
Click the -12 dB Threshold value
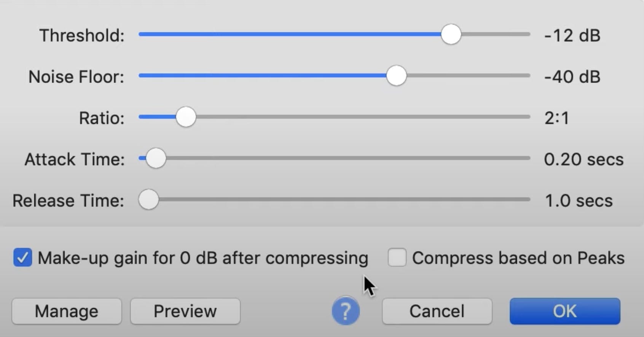(572, 35)
